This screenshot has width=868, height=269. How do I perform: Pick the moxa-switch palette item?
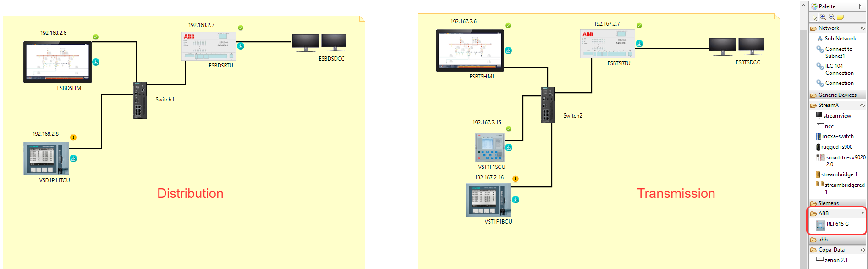[x=837, y=136]
